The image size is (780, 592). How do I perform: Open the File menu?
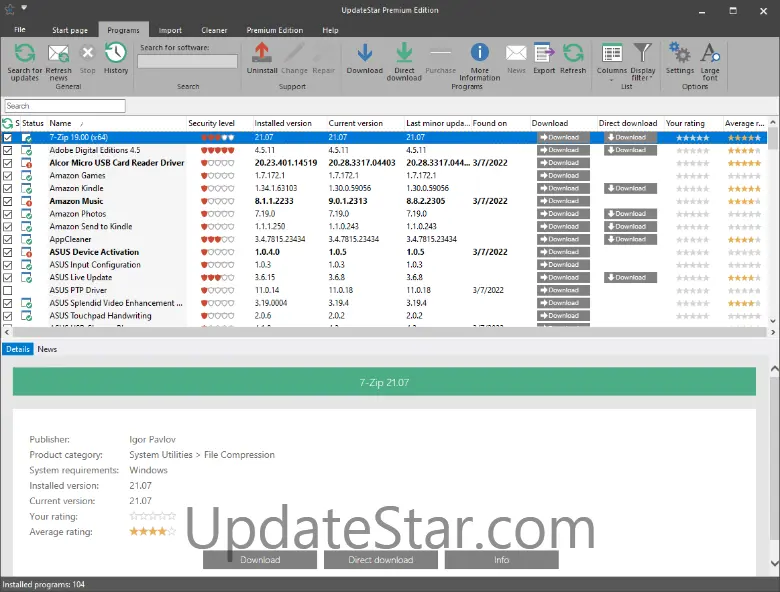click(x=20, y=30)
